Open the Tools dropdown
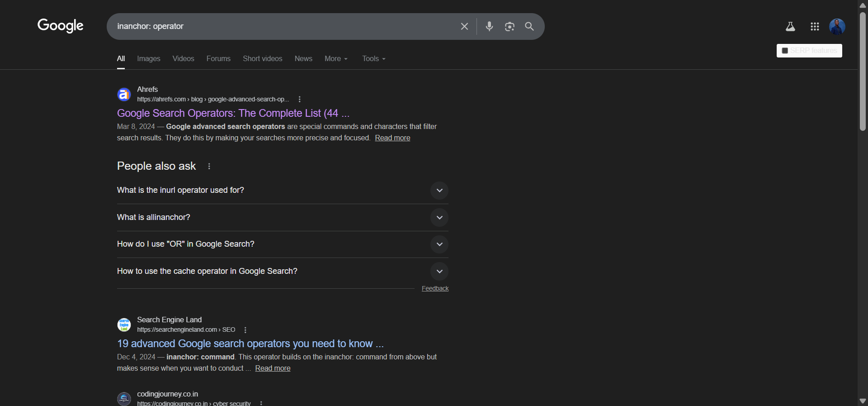The height and width of the screenshot is (406, 868). click(x=373, y=59)
